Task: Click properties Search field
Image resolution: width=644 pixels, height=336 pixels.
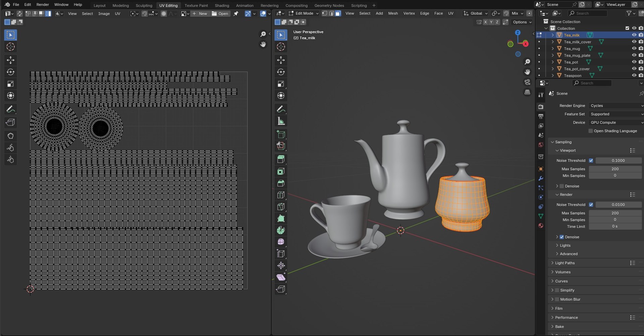Action: tap(592, 83)
